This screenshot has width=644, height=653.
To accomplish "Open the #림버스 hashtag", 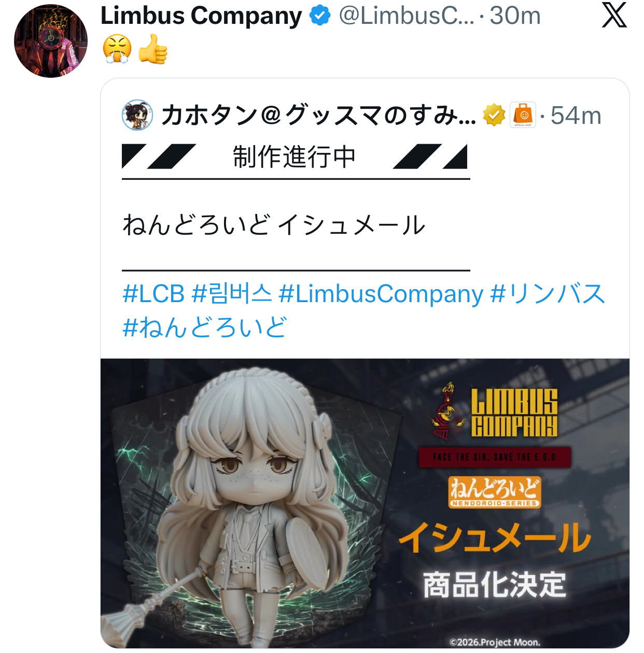I will click(x=232, y=294).
